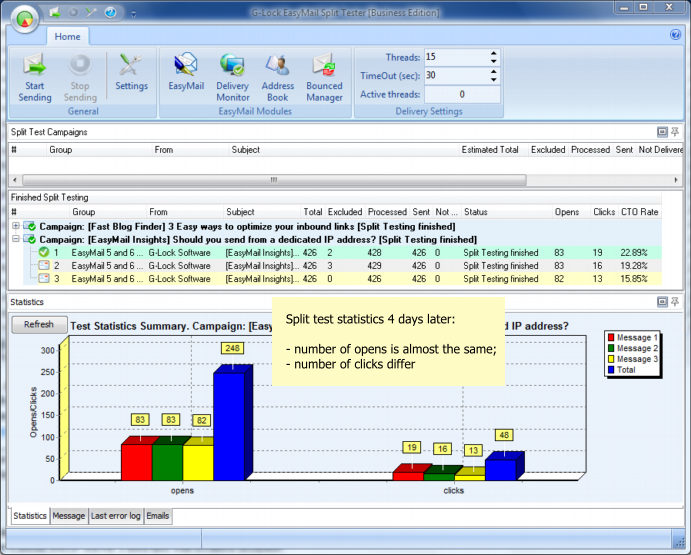Click the Fast Blog Finder campaign status icon
Image resolution: width=691 pixels, height=555 pixels.
(x=30, y=226)
